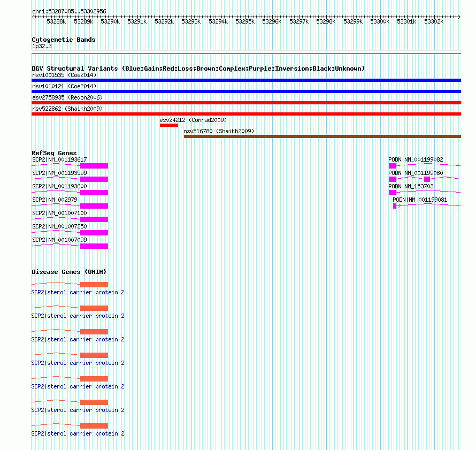Open the SCP2|NM_001007099 transcript label
This screenshot has width=476, height=450.
pos(59,240)
